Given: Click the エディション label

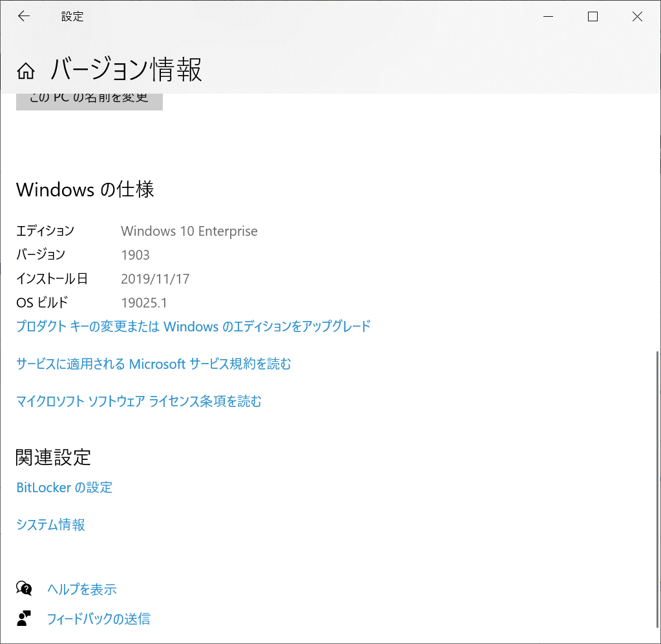Looking at the screenshot, I should (x=45, y=231).
